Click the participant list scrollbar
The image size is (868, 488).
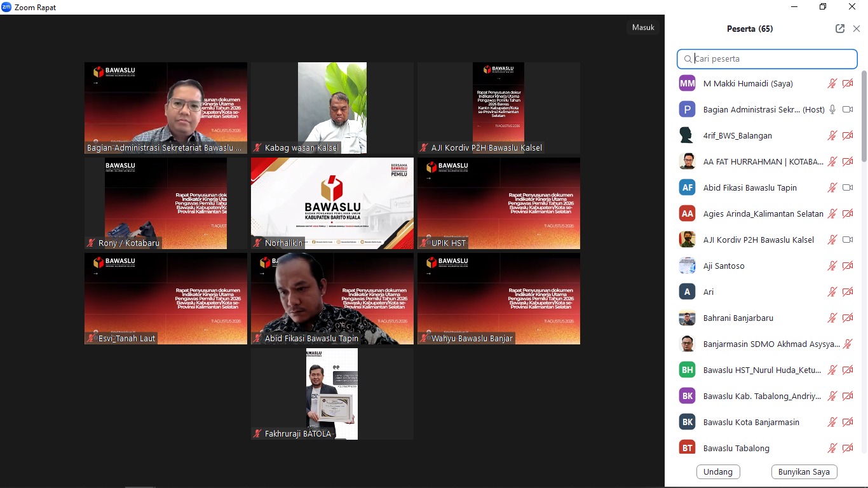click(x=864, y=117)
